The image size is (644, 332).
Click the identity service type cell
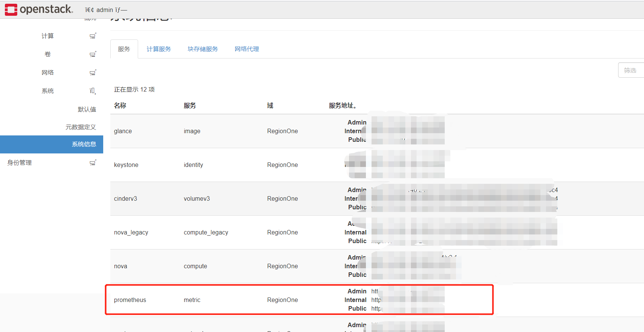coord(193,165)
